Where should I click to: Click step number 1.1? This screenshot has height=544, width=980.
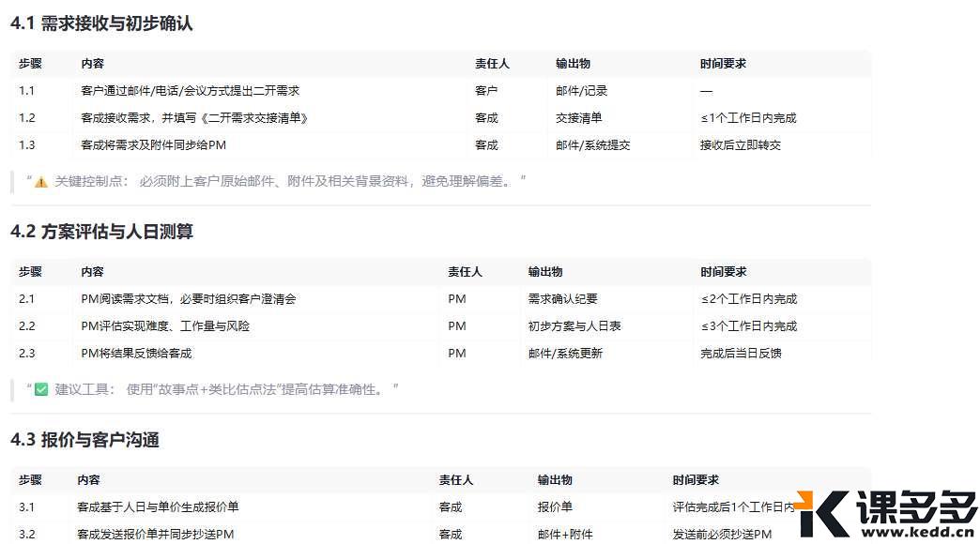click(x=27, y=91)
